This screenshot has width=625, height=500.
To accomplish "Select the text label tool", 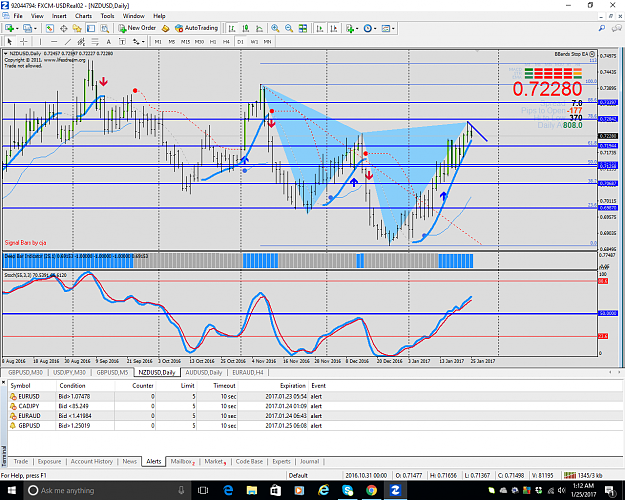I will pyautogui.click(x=108, y=41).
